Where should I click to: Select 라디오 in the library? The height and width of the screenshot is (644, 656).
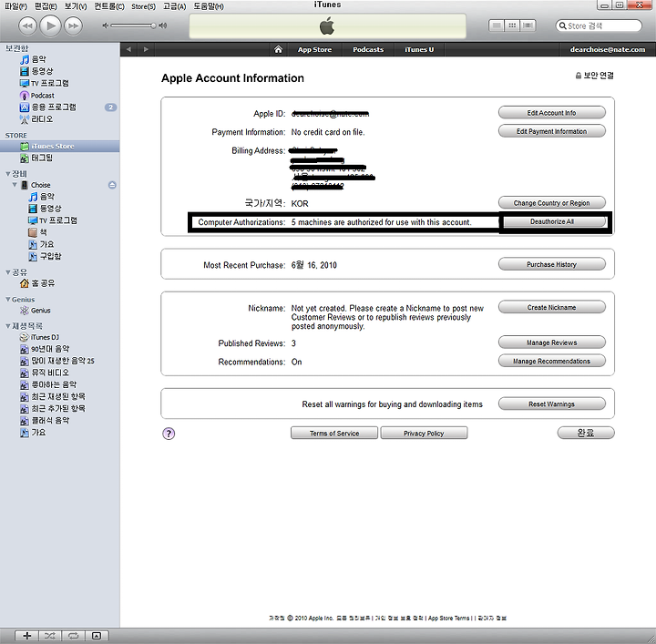[36, 119]
